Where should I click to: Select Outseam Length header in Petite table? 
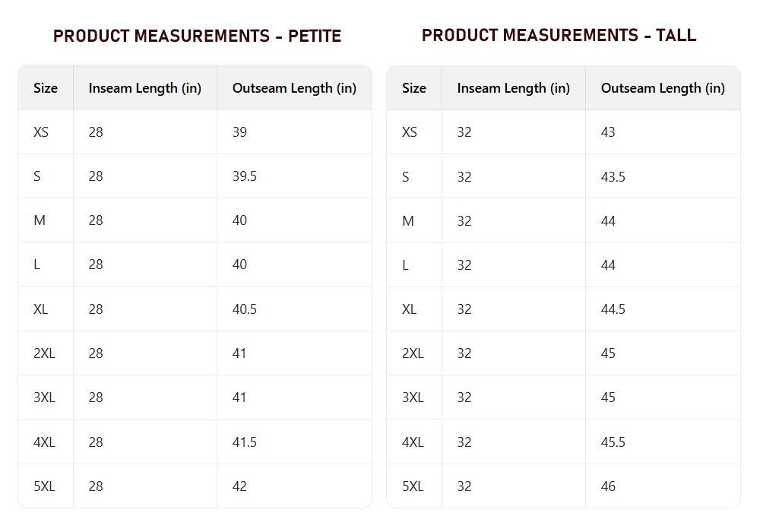[x=294, y=88]
